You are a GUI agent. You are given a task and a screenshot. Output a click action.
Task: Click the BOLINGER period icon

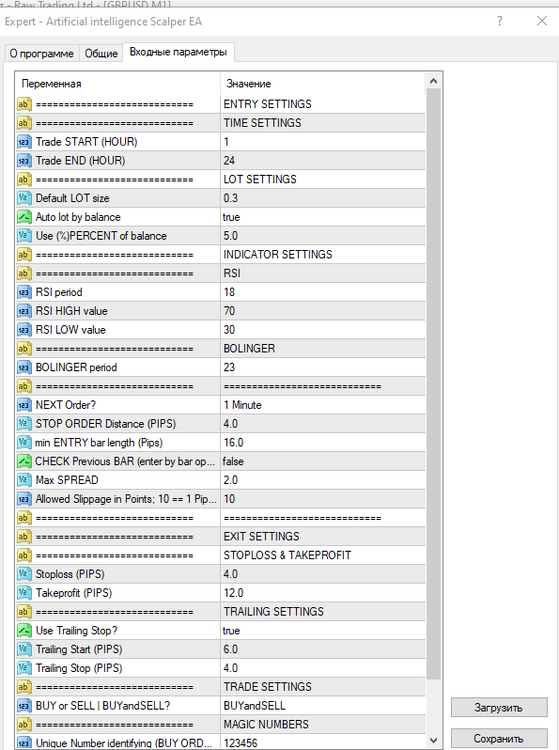tap(24, 367)
